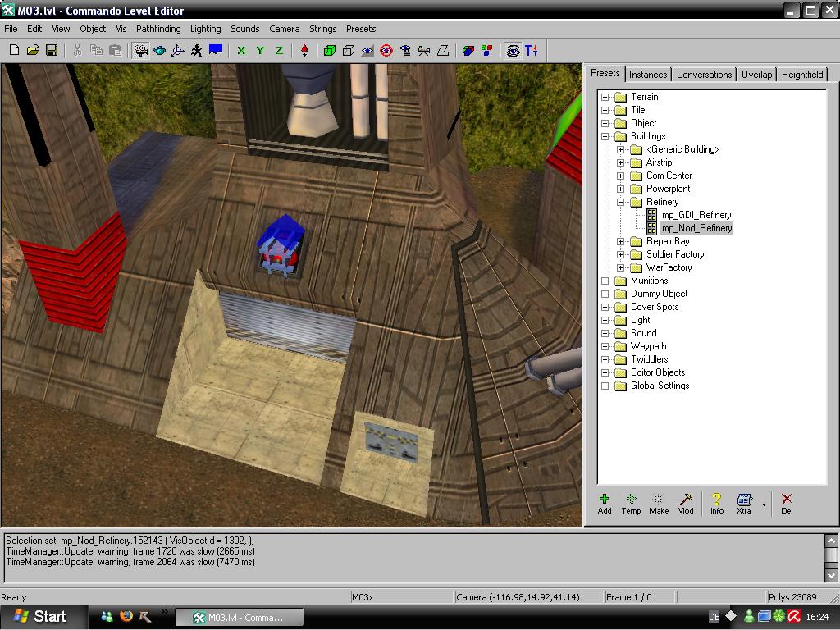The image size is (840, 630).
Task: Click the green Y axis icon
Action: [x=260, y=50]
